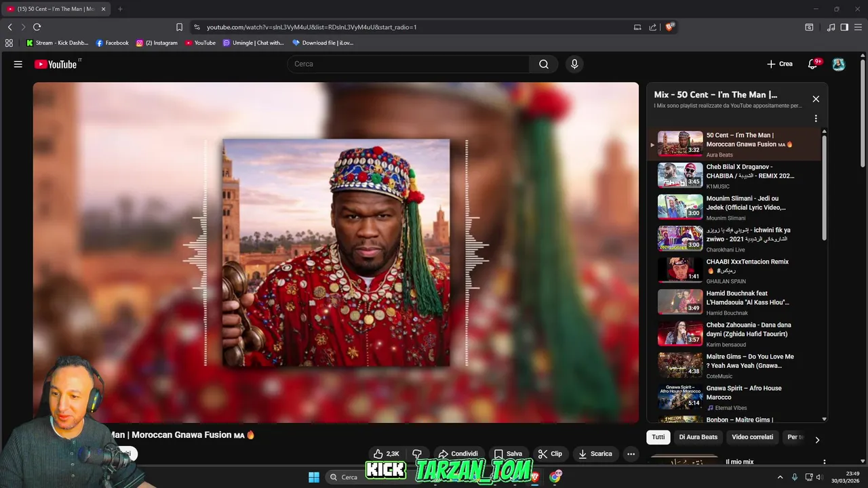Viewport: 868px width, 488px height.
Task: Open the notifications bell
Action: click(812, 64)
